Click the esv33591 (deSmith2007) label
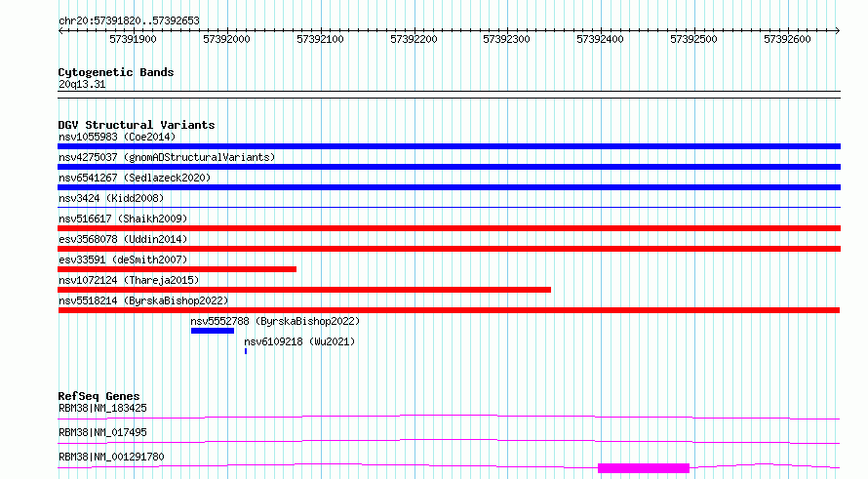This screenshot has width=868, height=479. [x=123, y=259]
